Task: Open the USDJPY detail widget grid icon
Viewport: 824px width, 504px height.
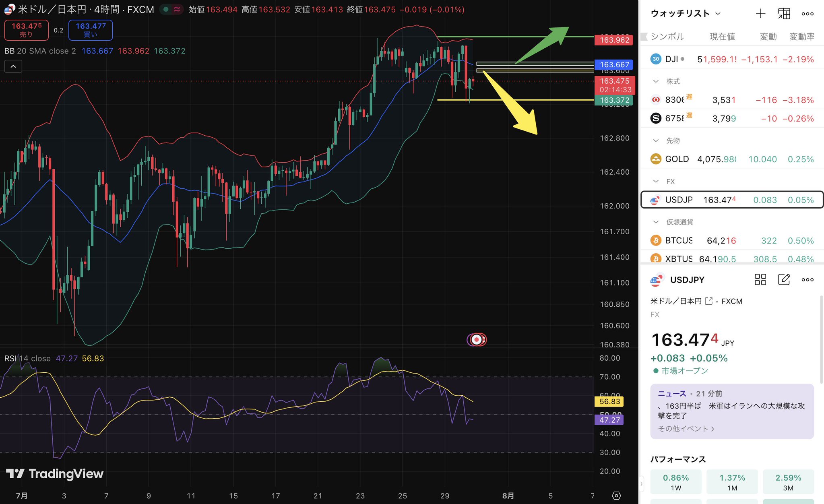Action: [760, 279]
